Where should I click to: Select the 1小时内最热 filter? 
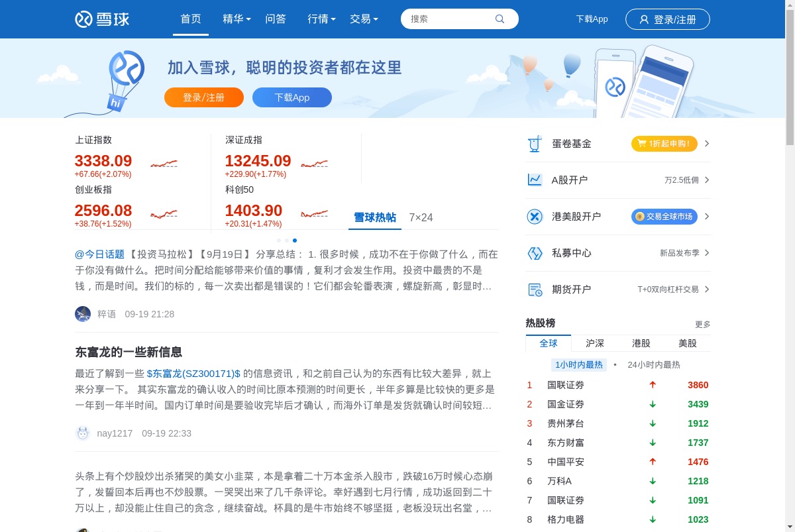(x=579, y=364)
